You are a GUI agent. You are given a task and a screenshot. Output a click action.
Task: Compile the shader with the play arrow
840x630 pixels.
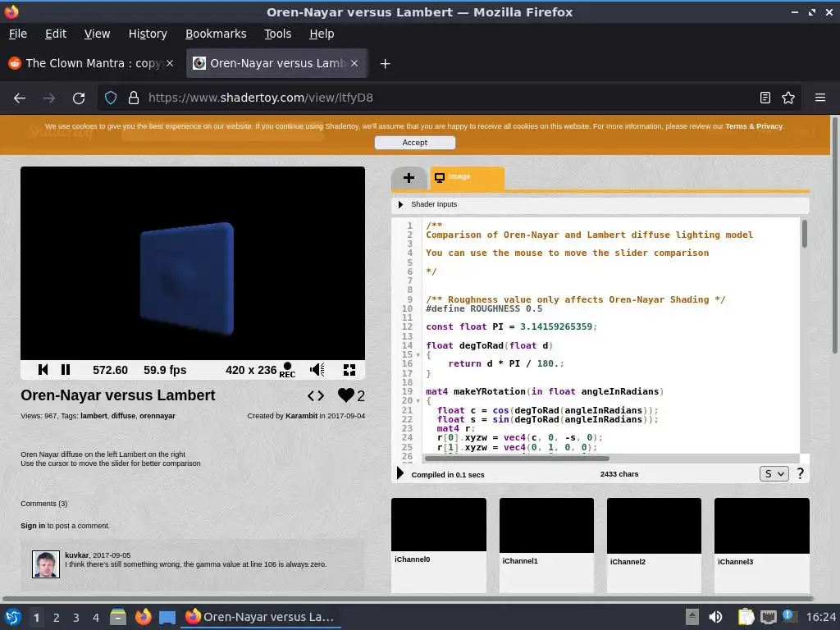pos(400,473)
